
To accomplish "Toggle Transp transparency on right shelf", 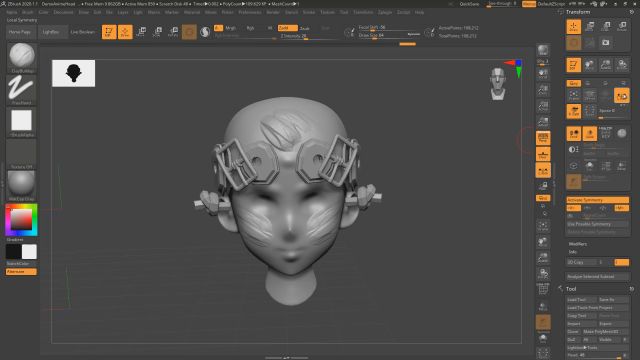I will [x=543, y=307].
